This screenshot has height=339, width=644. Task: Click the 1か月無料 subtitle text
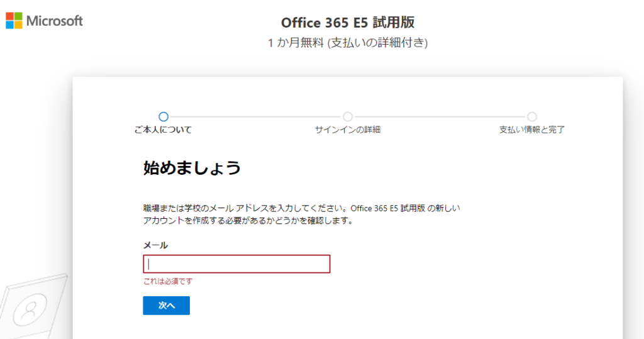click(348, 43)
